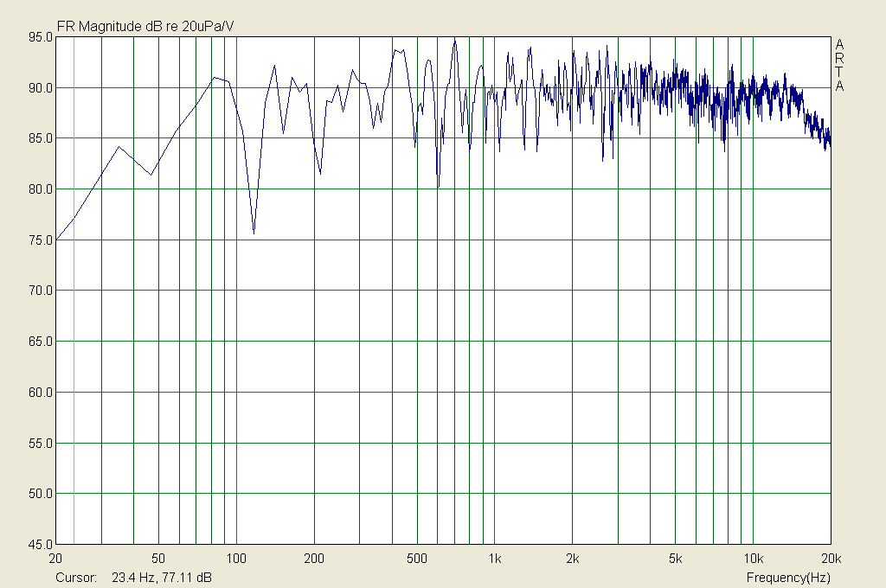
Task: Click the vertical ARTA label at top right
Action: [x=839, y=65]
